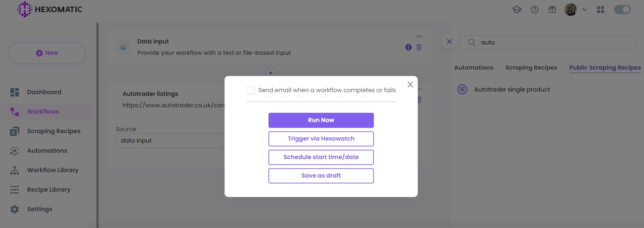Screen dimensions: 644x228
Task: Open Settings from the sidebar
Action: (39, 209)
